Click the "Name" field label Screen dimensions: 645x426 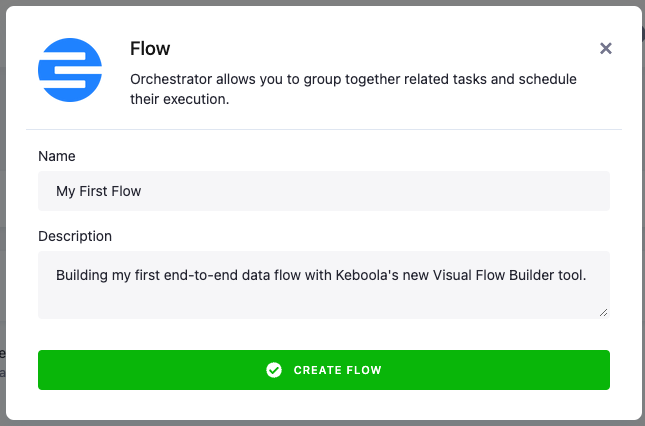click(x=57, y=156)
